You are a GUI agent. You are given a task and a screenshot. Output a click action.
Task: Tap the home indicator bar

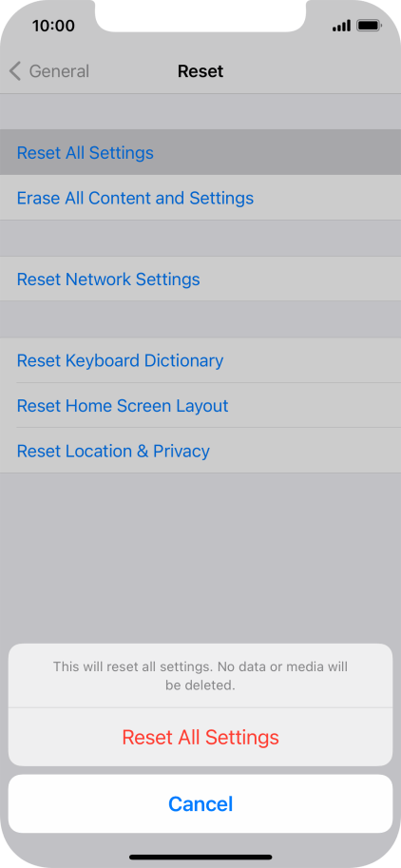[200, 857]
